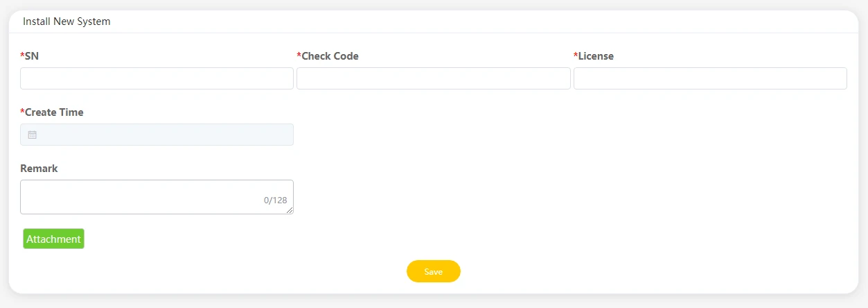Click the red asterisk beside License
The width and height of the screenshot is (868, 308).
[x=576, y=55]
